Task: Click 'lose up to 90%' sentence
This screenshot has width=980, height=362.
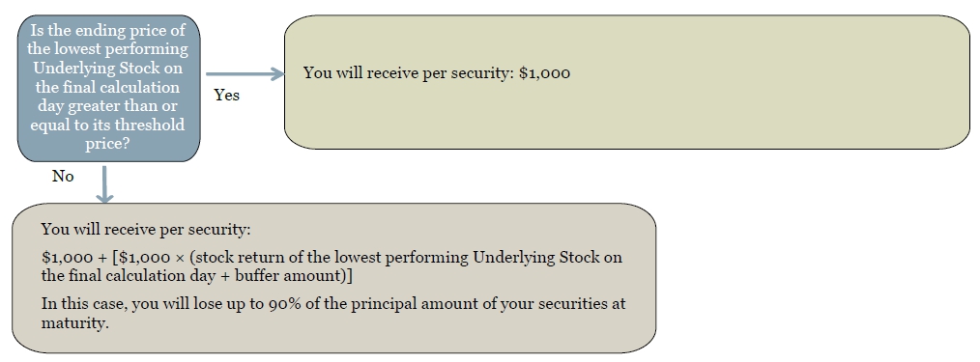Action: (x=333, y=314)
